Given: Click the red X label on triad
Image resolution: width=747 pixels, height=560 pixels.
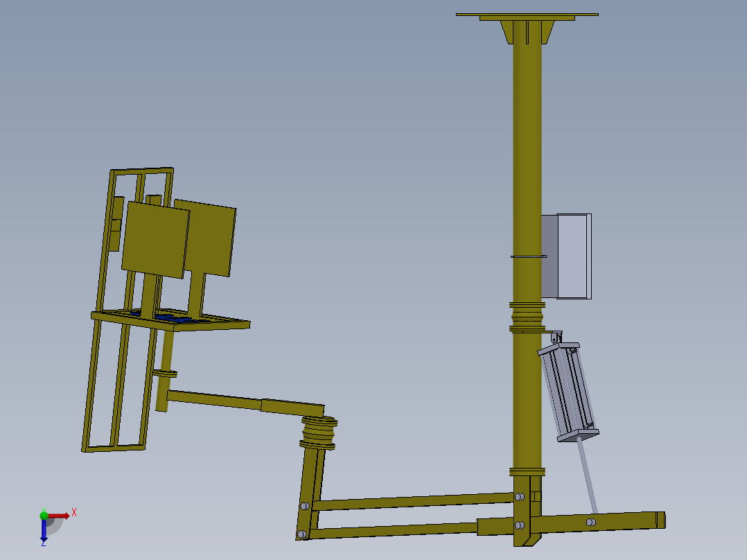Looking at the screenshot, I should click(74, 513).
